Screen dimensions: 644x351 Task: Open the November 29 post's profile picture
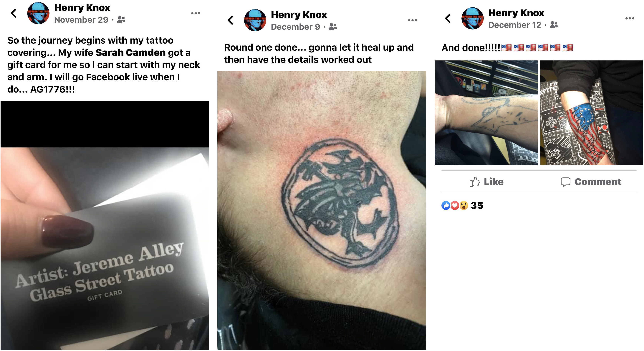click(38, 13)
